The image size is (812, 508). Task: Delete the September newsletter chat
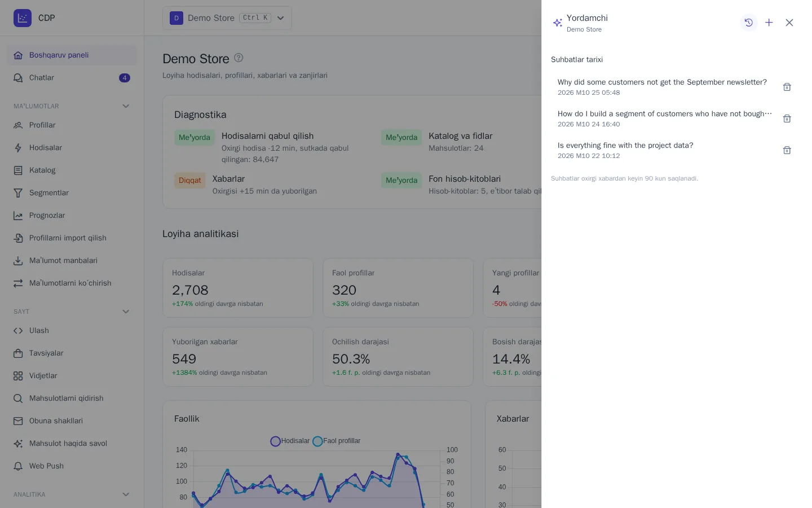[x=787, y=87]
